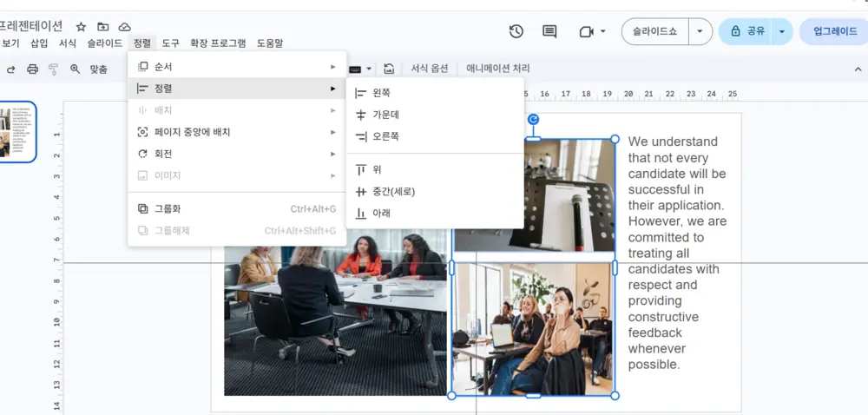Viewport: 868px width, 415px height.
Task: Expand the 순서 submenu
Action: point(237,67)
